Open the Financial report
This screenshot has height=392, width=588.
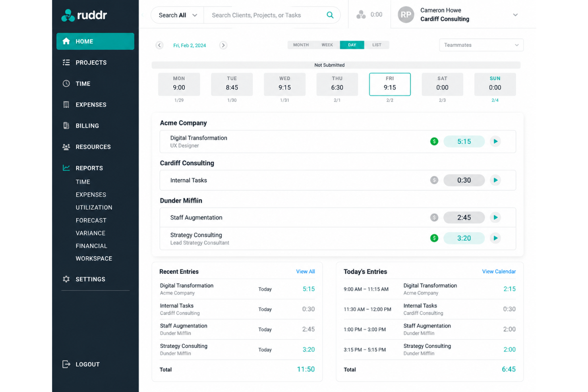[91, 246]
